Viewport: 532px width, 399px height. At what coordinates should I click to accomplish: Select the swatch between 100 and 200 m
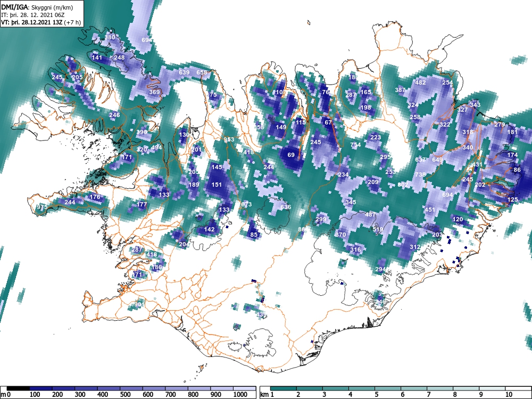point(41,388)
